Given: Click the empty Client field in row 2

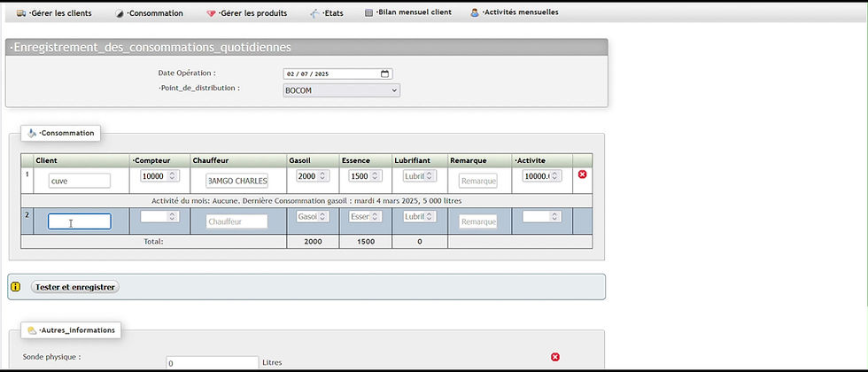Looking at the screenshot, I should click(x=79, y=221).
